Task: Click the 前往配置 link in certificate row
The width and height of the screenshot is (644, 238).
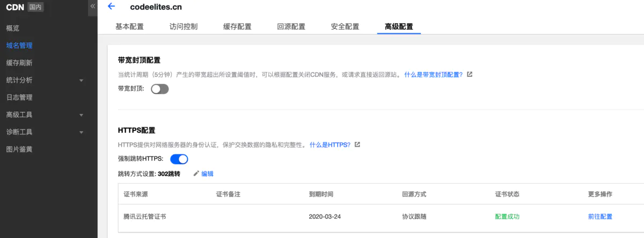Action: [600, 217]
